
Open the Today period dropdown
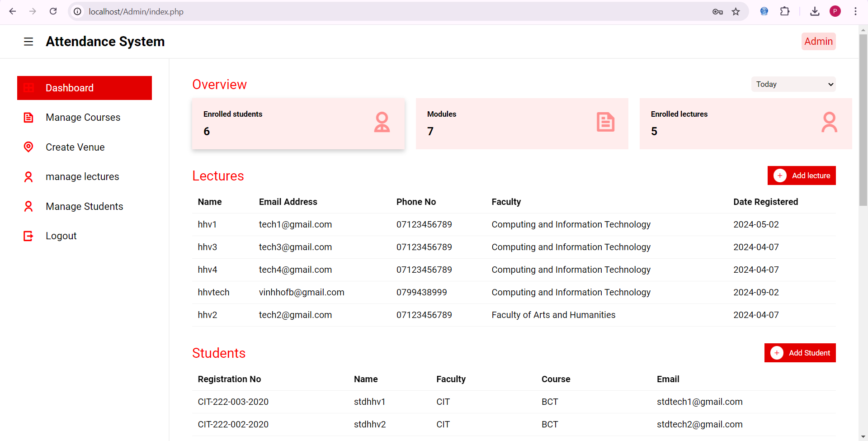[793, 84]
